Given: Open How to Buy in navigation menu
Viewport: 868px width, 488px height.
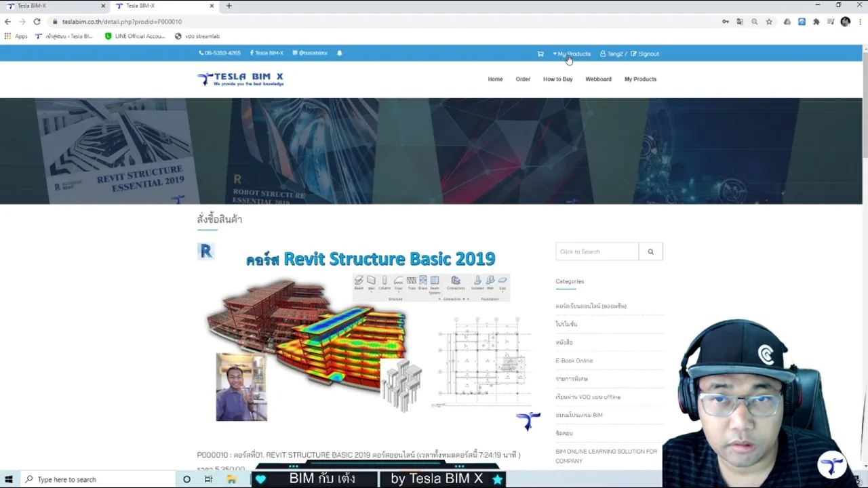Looking at the screenshot, I should click(557, 79).
